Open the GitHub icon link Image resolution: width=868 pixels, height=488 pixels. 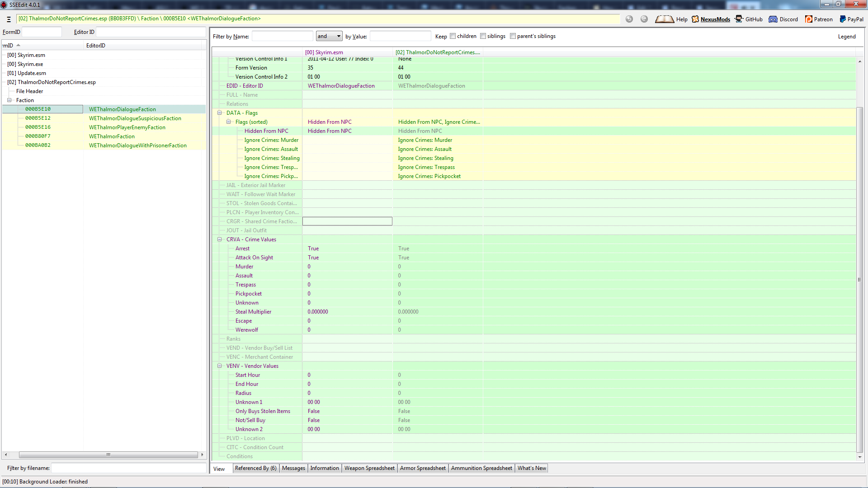click(x=739, y=19)
